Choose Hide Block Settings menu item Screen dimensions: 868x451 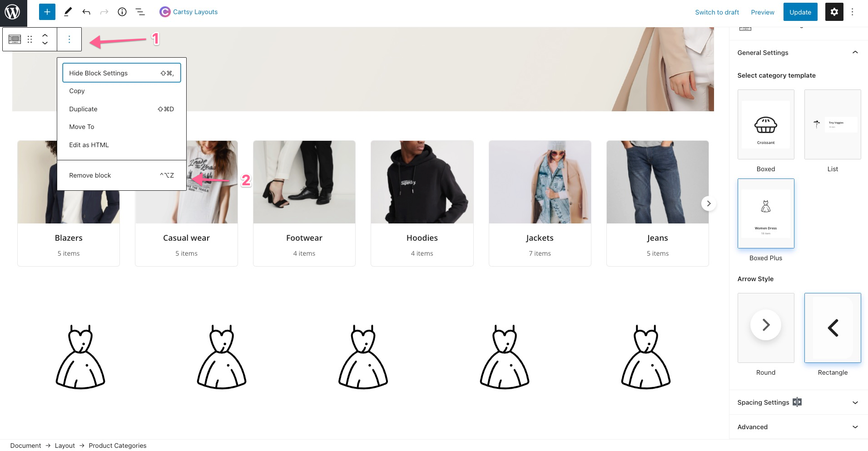[122, 73]
